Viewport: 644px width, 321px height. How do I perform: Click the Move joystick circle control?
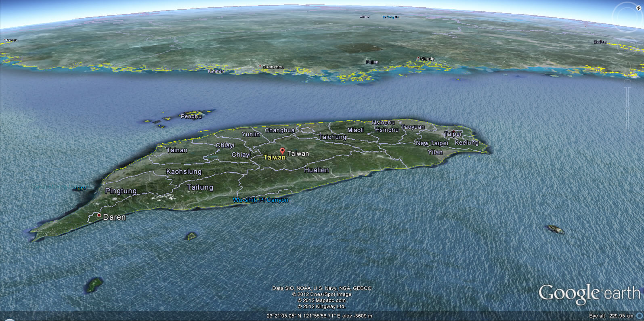(x=627, y=46)
